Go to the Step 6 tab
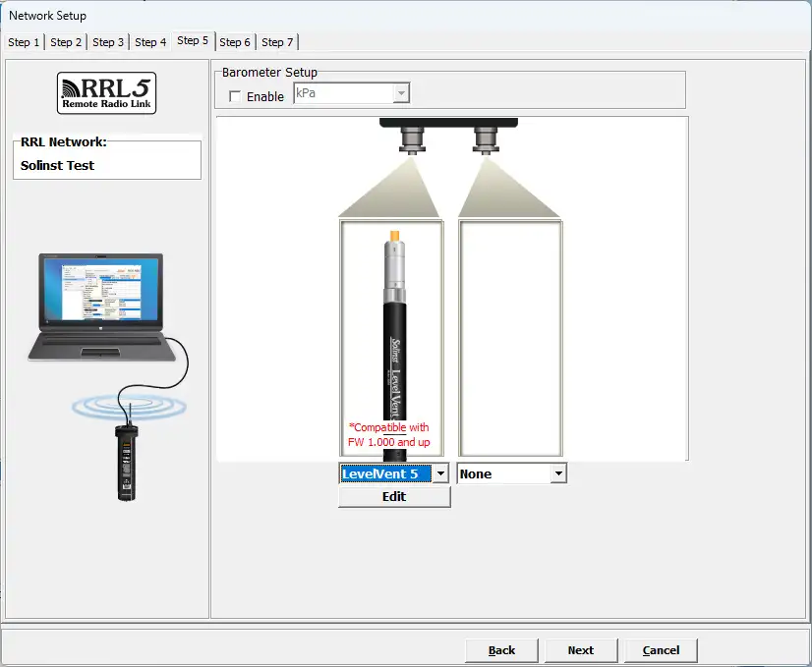812x667 pixels. pyautogui.click(x=235, y=42)
